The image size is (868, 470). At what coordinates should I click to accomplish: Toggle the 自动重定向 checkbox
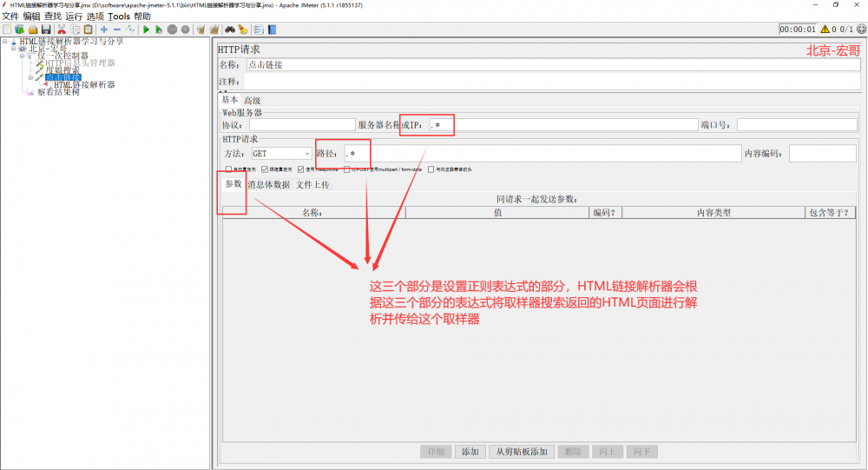pyautogui.click(x=228, y=169)
